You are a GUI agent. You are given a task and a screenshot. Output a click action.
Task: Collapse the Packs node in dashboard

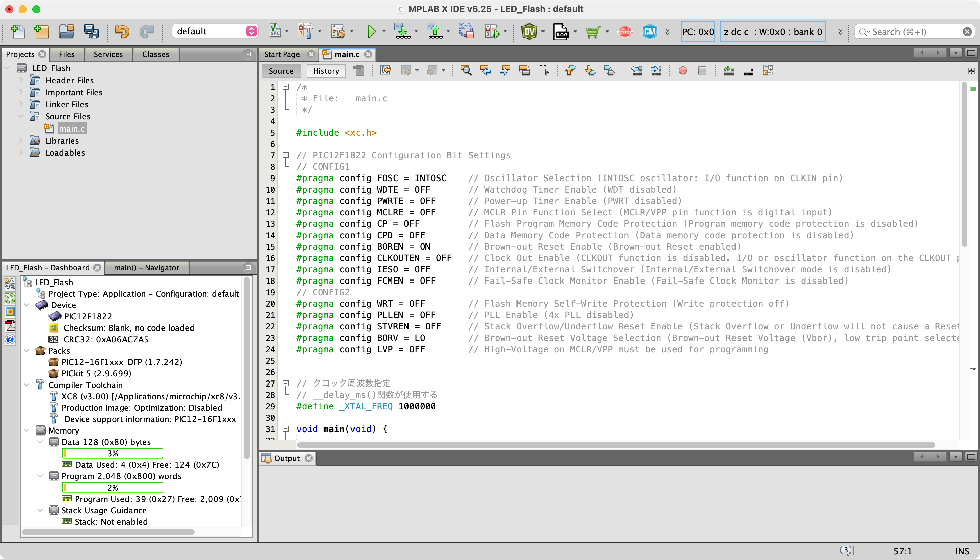26,351
